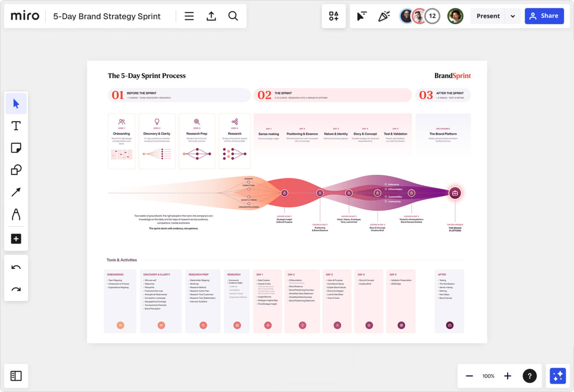
Task: Show the 12 additional collaborators
Action: click(x=432, y=16)
